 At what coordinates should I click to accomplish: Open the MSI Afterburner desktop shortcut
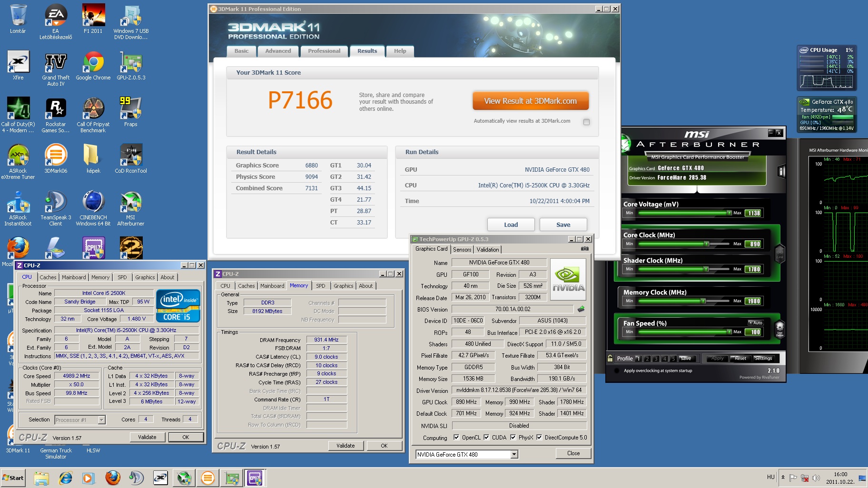click(131, 208)
